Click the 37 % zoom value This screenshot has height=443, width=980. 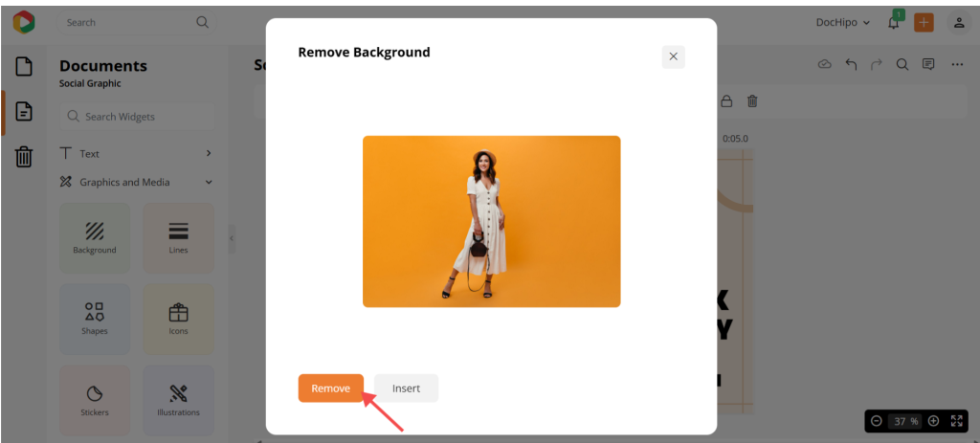(905, 421)
